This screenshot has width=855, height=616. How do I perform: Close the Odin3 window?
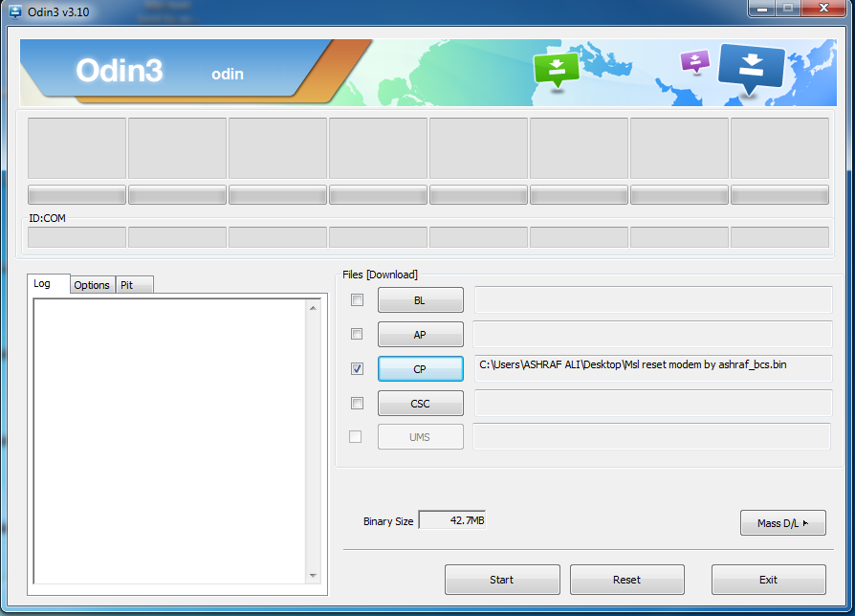(824, 9)
